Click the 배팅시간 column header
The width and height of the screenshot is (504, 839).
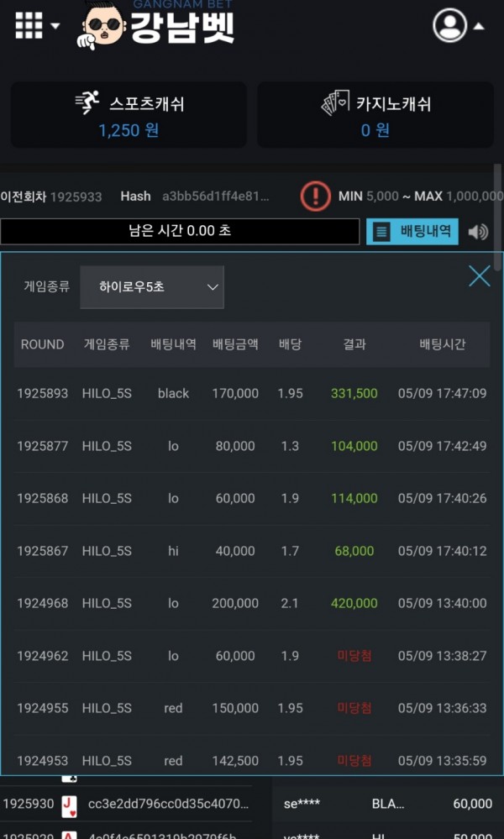[x=442, y=344]
